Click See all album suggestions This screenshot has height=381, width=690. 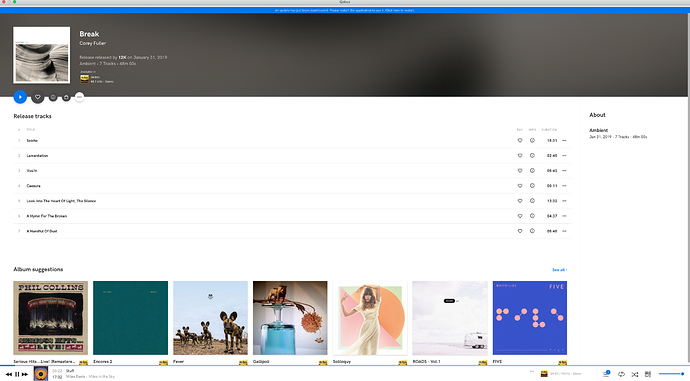pos(559,270)
